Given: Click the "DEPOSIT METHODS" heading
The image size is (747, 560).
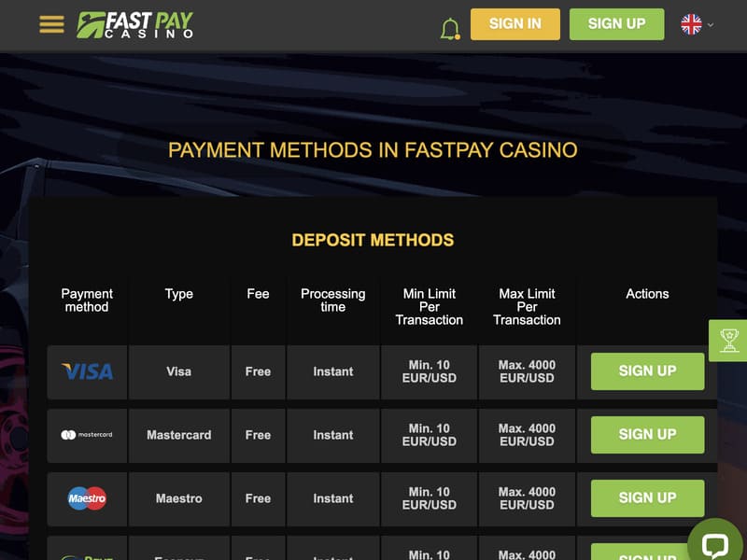Looking at the screenshot, I should point(373,240).
